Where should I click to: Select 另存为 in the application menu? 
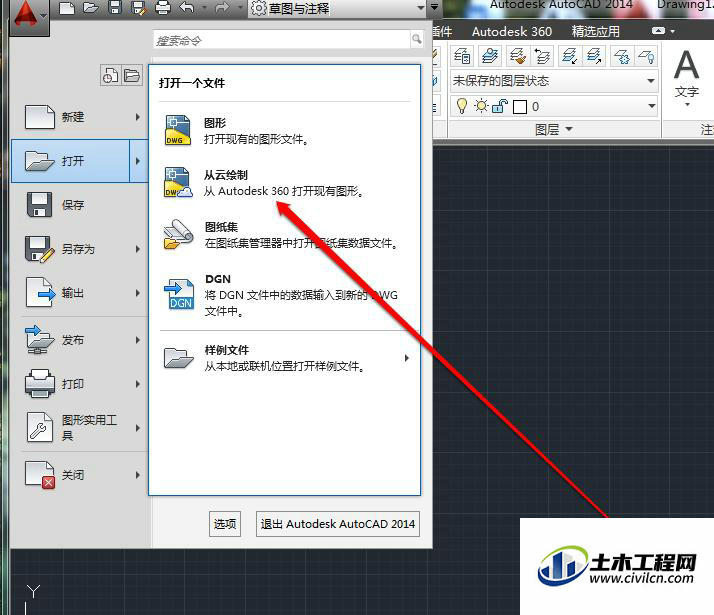tap(77, 249)
